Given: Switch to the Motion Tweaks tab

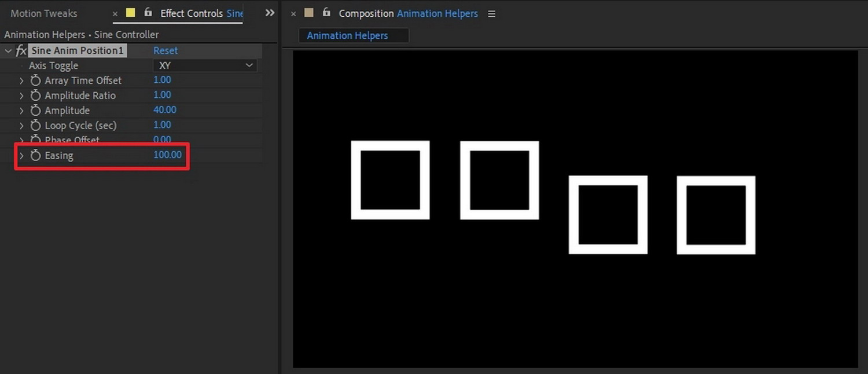Looking at the screenshot, I should click(43, 13).
